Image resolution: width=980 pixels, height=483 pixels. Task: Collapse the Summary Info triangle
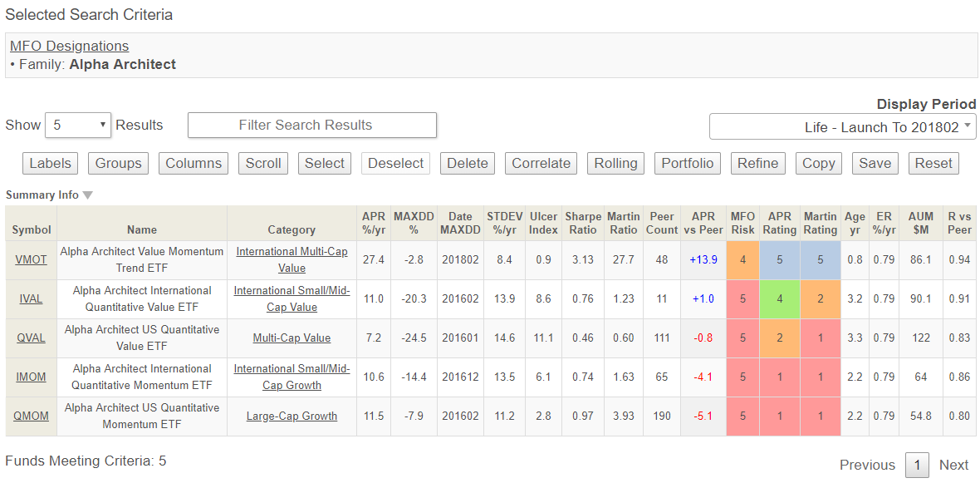pyautogui.click(x=88, y=195)
